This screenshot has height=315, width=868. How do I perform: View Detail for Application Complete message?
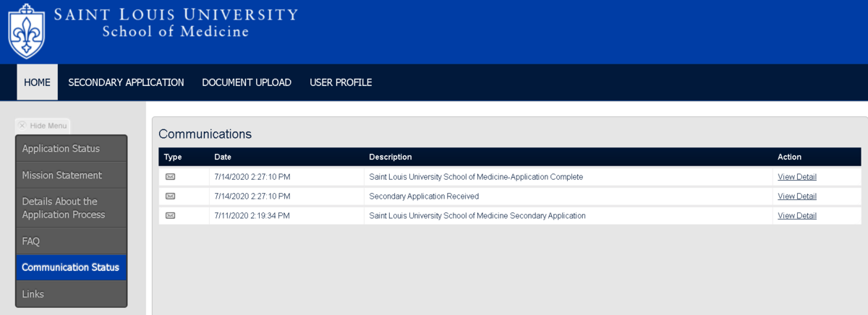point(797,176)
